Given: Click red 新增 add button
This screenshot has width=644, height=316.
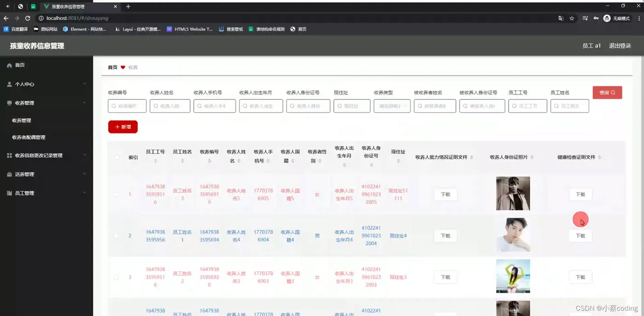Looking at the screenshot, I should tap(123, 127).
